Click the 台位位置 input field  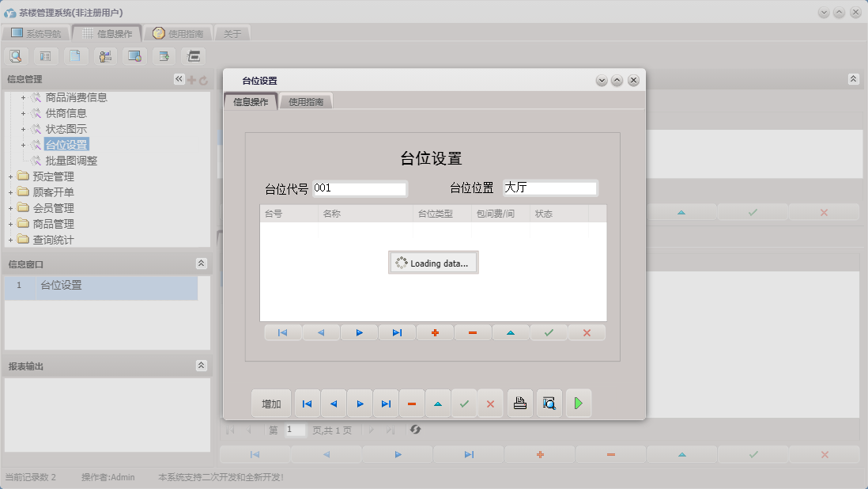coord(549,188)
